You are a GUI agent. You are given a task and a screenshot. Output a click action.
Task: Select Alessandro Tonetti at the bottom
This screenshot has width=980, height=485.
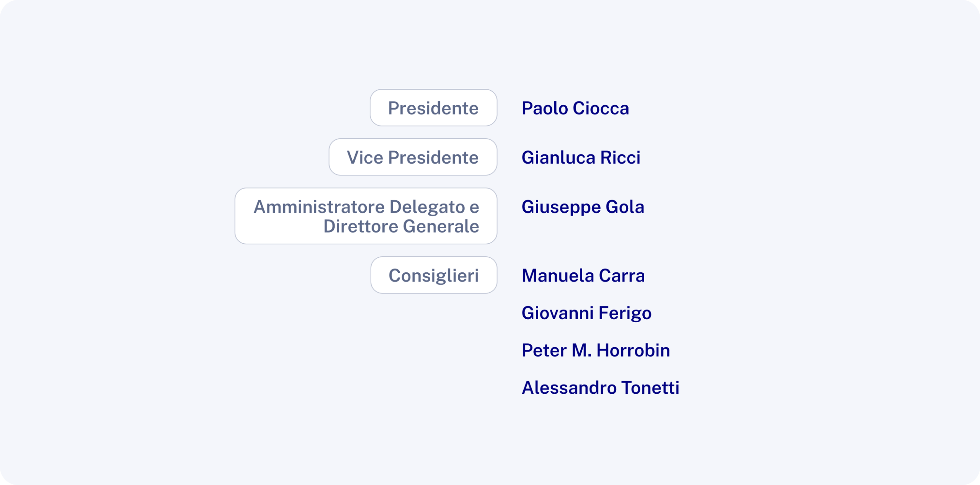point(600,387)
